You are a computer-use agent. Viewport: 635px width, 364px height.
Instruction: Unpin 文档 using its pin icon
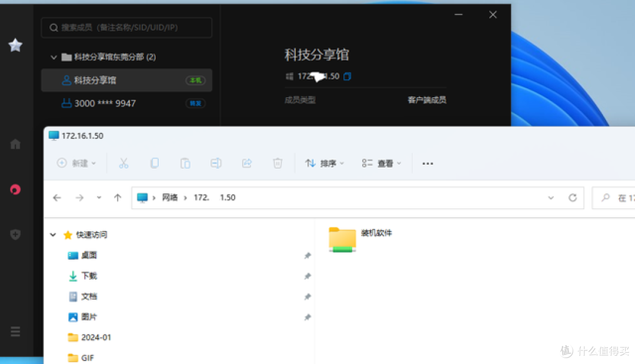click(x=308, y=297)
